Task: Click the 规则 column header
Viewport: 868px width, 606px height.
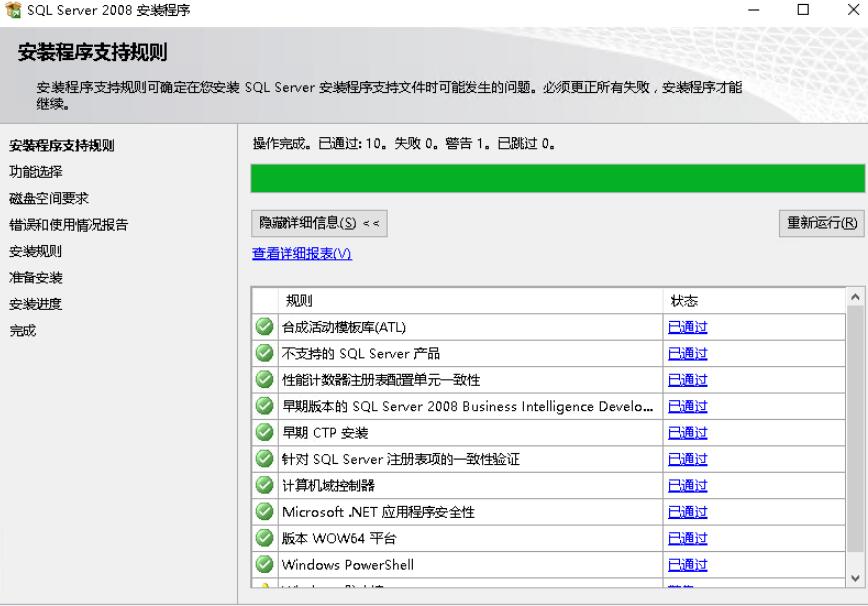Action: pos(471,301)
